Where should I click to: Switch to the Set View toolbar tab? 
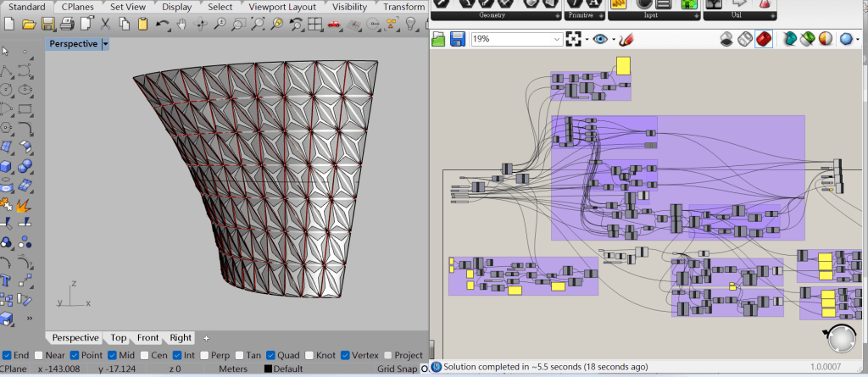coord(129,7)
